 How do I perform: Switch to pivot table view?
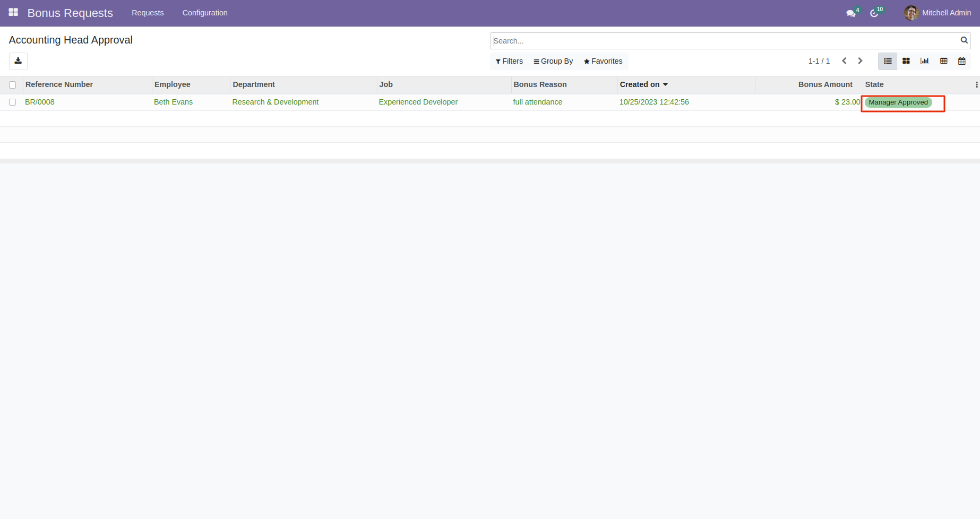(943, 61)
